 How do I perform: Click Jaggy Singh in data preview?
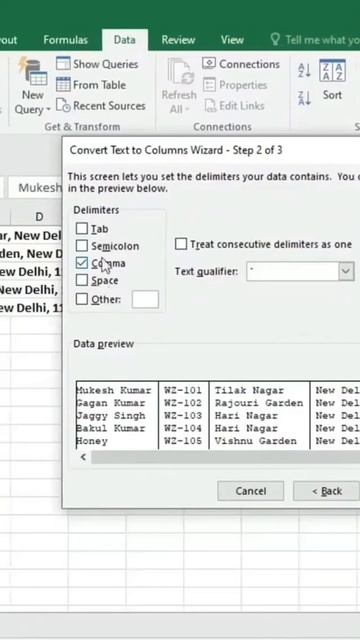pyautogui.click(x=111, y=416)
